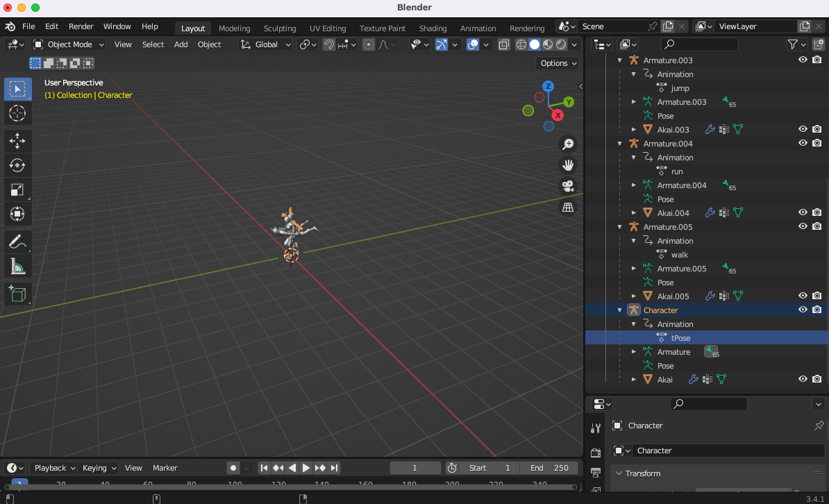Select the Measure tool
The image size is (829, 504).
click(17, 267)
